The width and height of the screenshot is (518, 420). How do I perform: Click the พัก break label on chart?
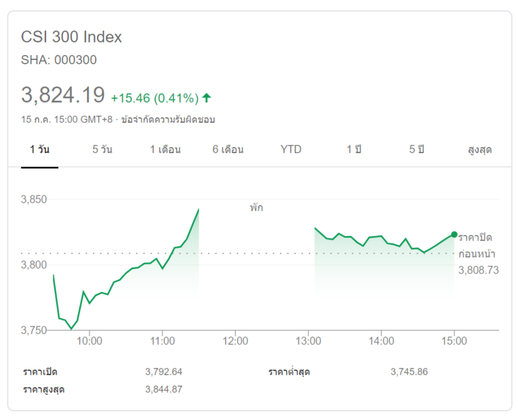256,208
